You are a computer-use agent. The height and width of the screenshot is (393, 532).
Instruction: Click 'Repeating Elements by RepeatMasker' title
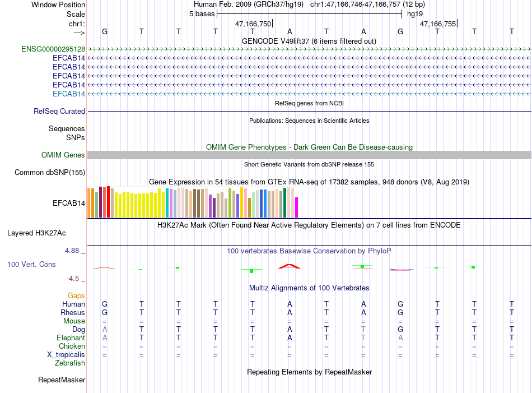coord(310,372)
